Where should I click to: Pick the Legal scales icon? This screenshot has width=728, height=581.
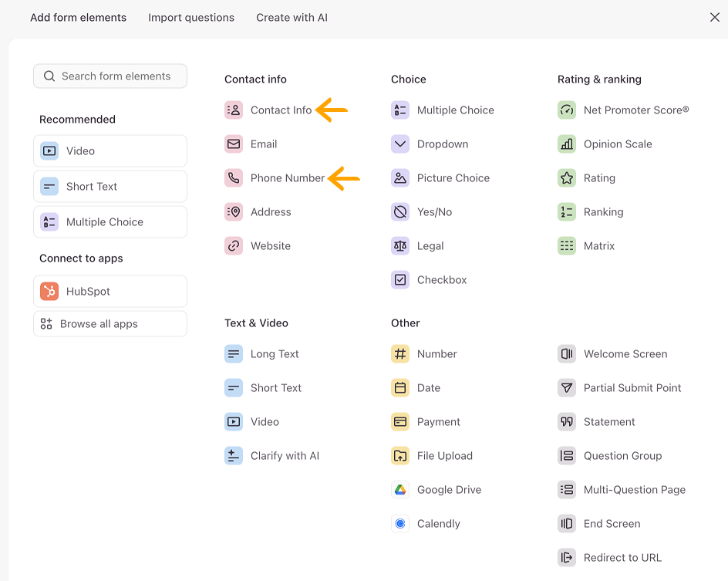tap(400, 245)
